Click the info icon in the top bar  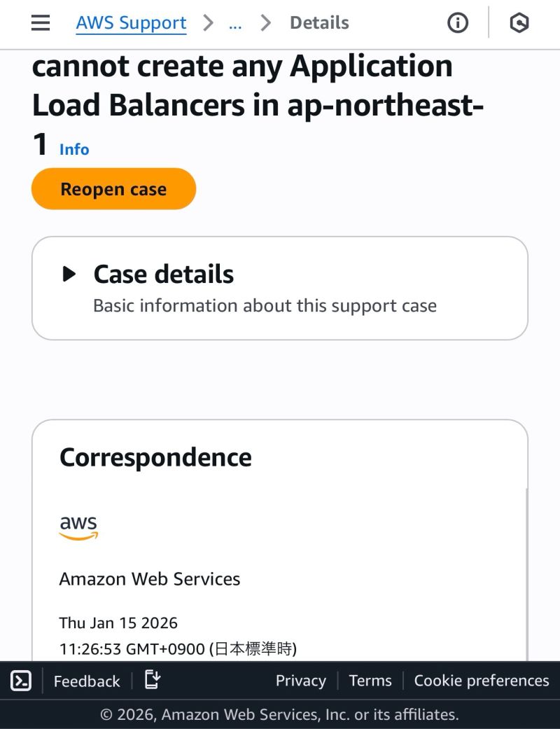point(457,22)
